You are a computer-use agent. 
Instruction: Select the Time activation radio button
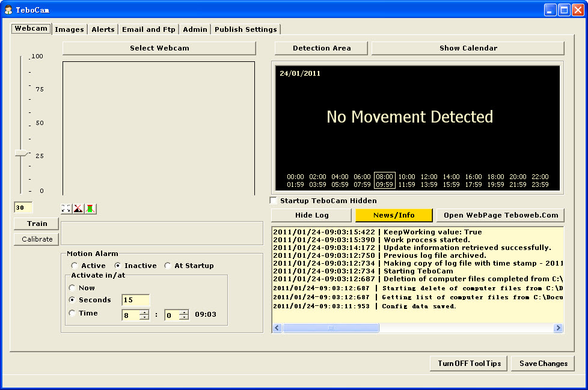[72, 313]
